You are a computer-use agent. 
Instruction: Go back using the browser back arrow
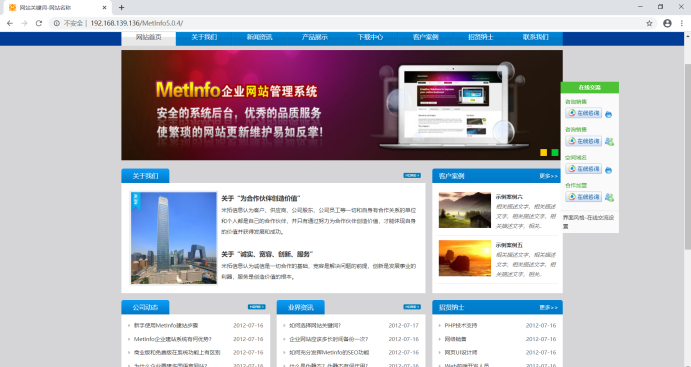tap(10, 23)
